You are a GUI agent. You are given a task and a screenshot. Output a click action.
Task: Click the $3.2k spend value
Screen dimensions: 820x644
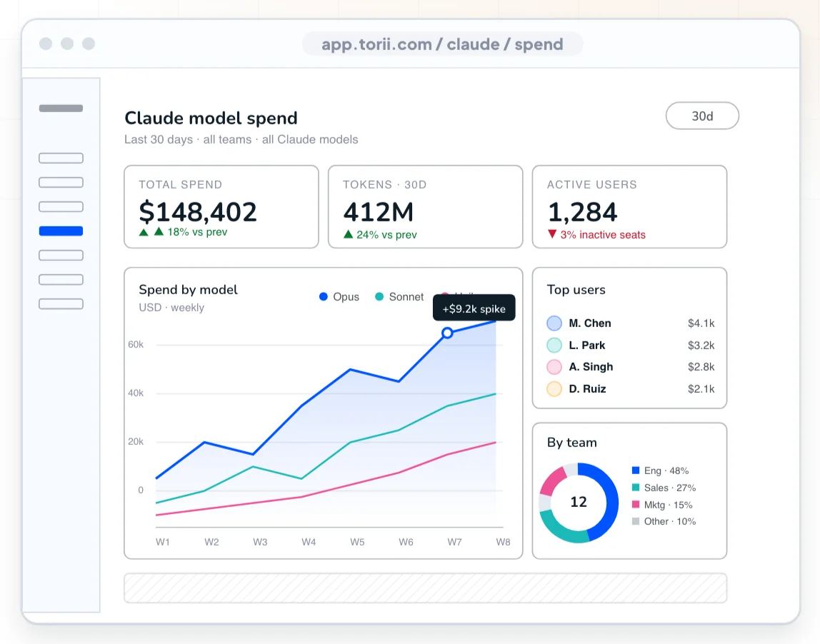[x=701, y=345]
